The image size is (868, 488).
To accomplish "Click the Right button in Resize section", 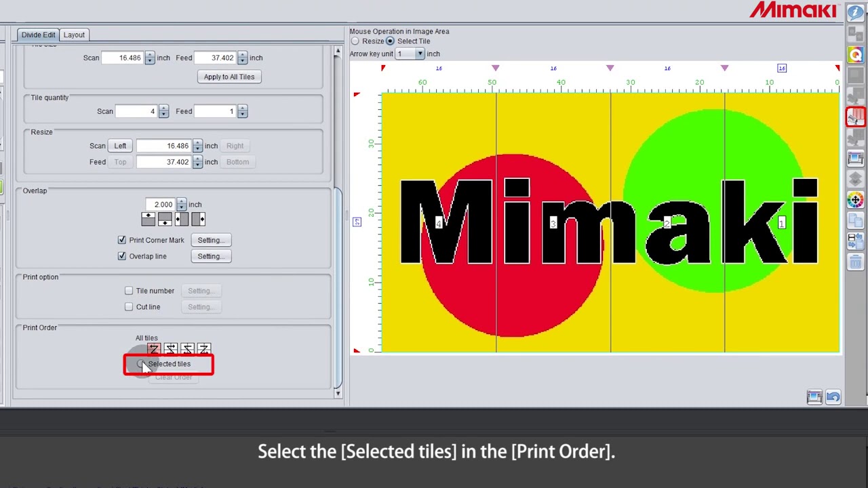I will (235, 146).
